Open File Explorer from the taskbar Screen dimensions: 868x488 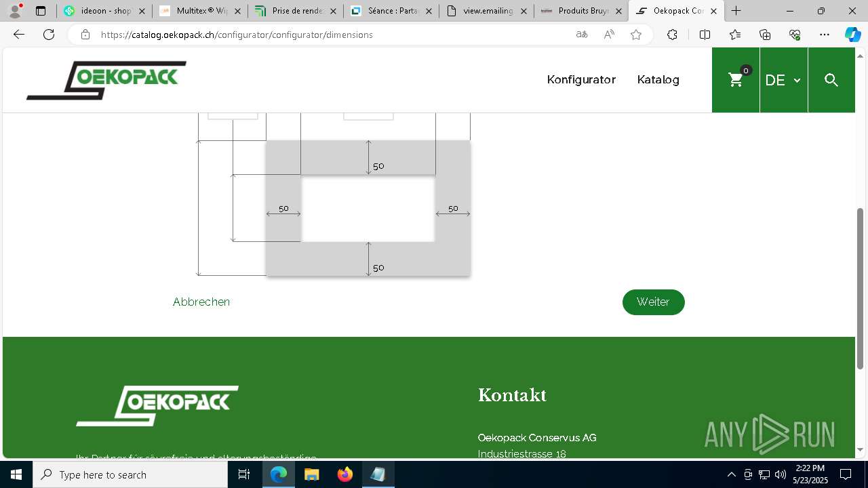click(312, 474)
